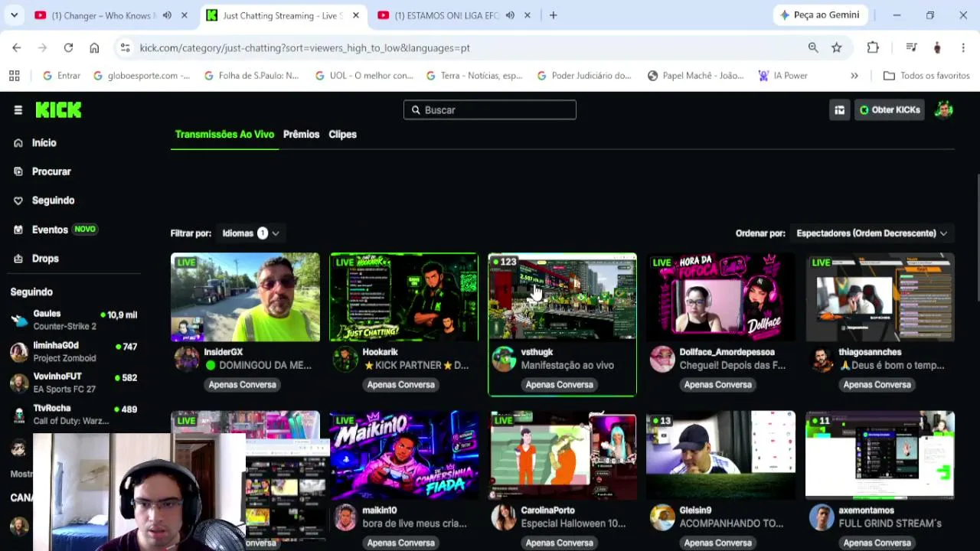Bookmark this page with the star
Screen dimensions: 980x551
[x=837, y=47]
